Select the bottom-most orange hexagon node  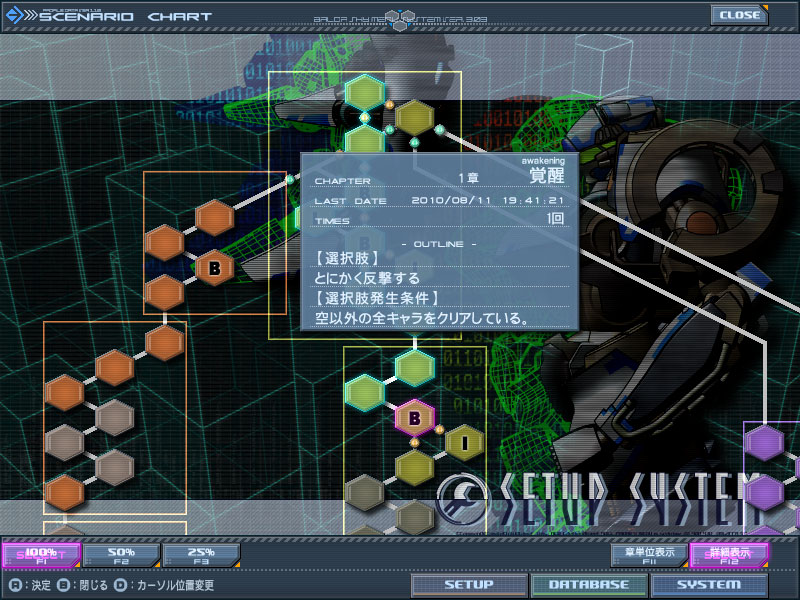point(64,493)
